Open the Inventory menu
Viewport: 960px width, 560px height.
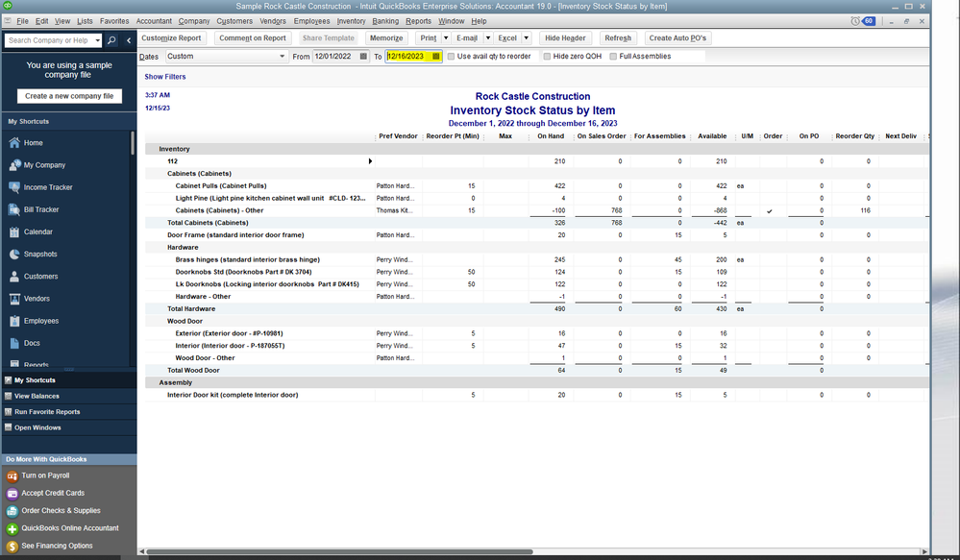351,21
